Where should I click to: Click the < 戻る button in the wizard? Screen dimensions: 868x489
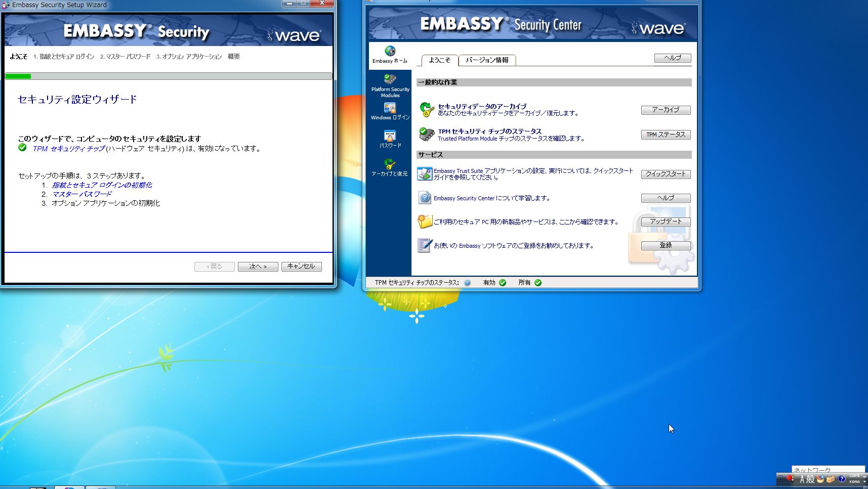pos(214,266)
